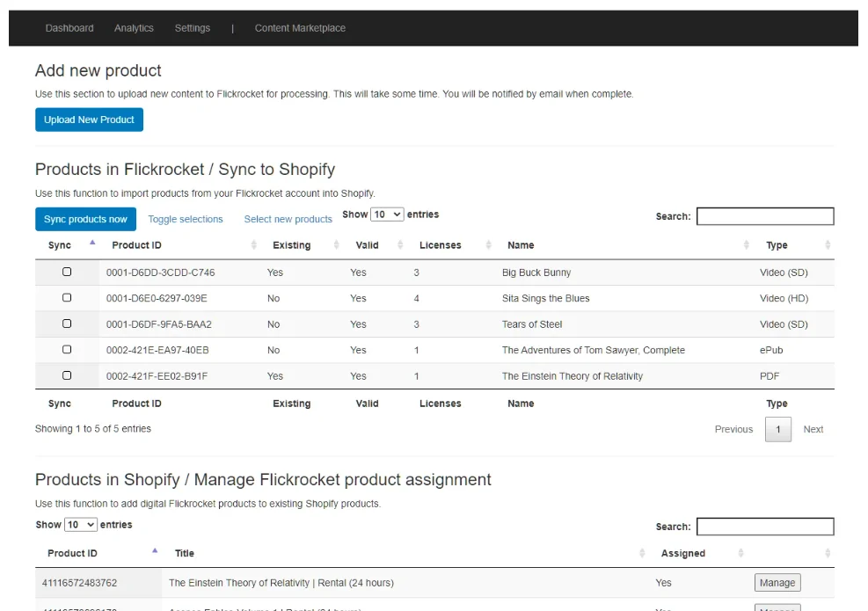Select page 1 in the pagination
Image resolution: width=868 pixels, height=611 pixels.
click(x=778, y=430)
